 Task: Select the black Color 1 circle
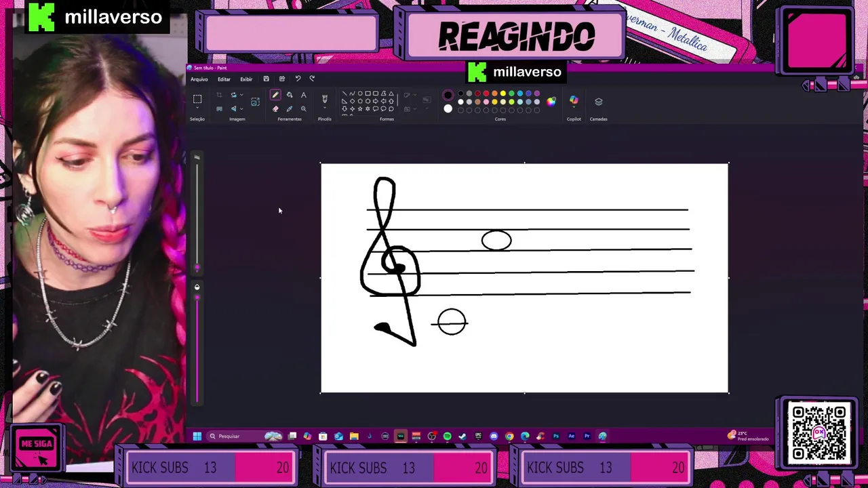448,95
